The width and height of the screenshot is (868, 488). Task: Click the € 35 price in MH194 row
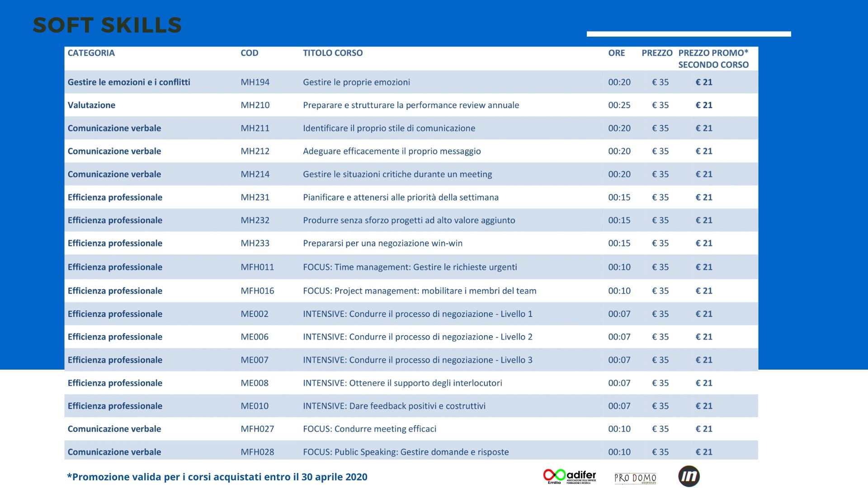point(660,82)
